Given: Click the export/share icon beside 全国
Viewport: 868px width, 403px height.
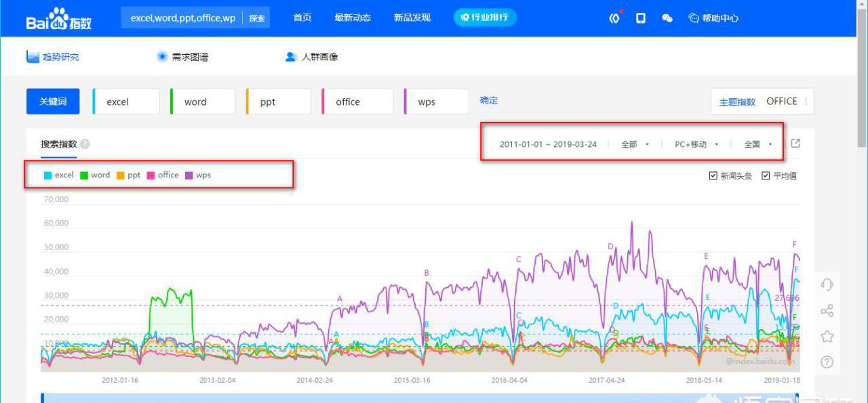Looking at the screenshot, I should 795,144.
